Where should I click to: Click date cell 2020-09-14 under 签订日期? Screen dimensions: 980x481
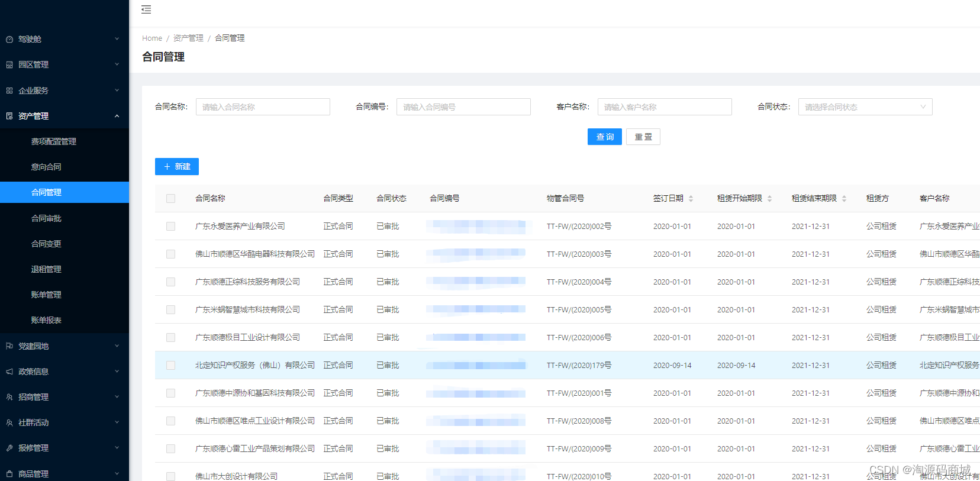(x=672, y=366)
